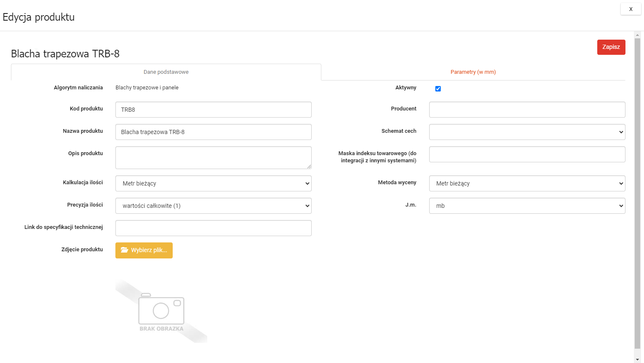
Task: Click the BRAK OBRAZKA camera placeholder image
Action: click(x=161, y=311)
